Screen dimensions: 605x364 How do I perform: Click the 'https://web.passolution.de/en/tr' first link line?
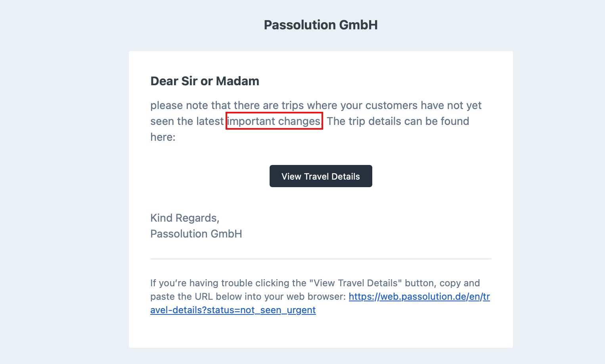pos(419,297)
